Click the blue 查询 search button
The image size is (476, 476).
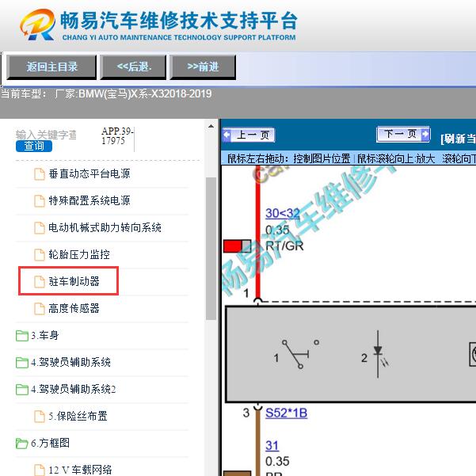click(34, 146)
